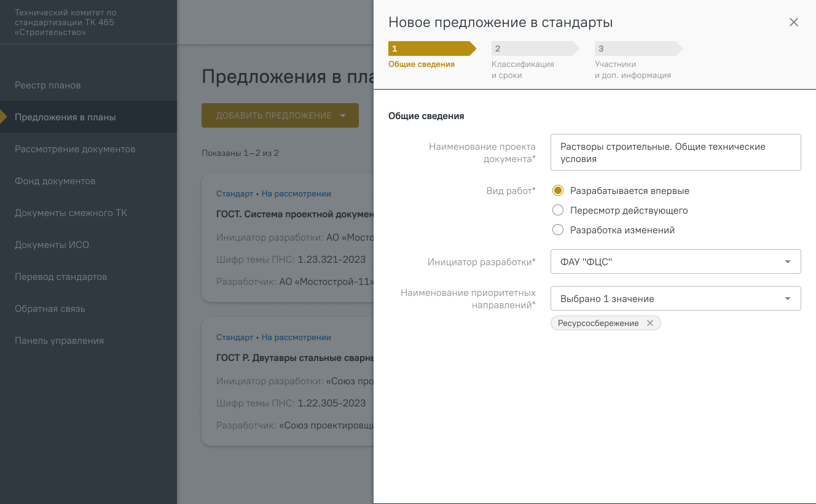The image size is (816, 504).
Task: Remove the Ресурсосбережение tag
Action: pyautogui.click(x=650, y=324)
